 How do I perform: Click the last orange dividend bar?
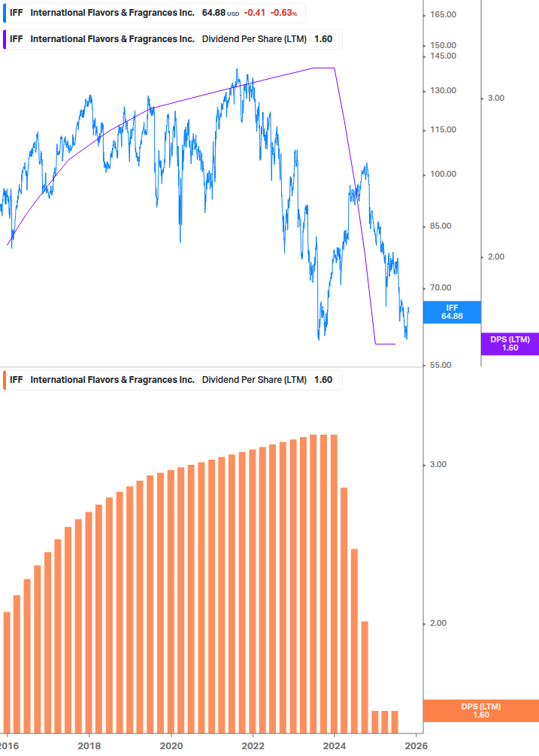coord(395,721)
